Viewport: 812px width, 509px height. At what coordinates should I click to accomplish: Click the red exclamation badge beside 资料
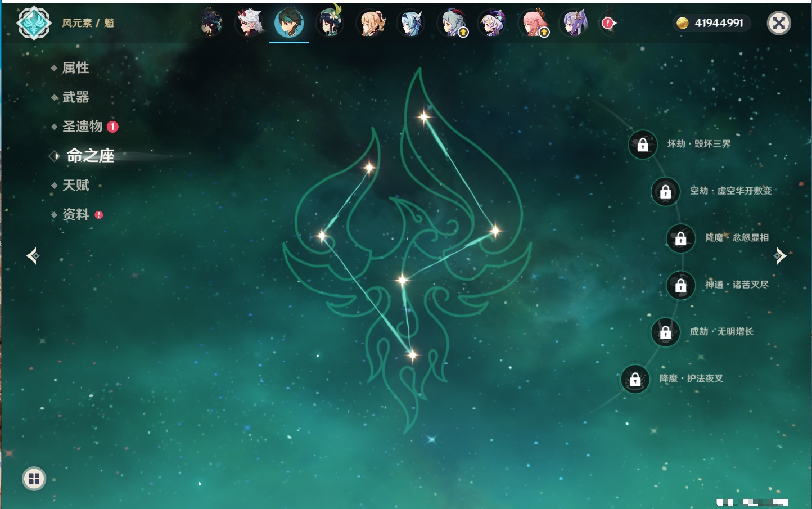pos(99,215)
